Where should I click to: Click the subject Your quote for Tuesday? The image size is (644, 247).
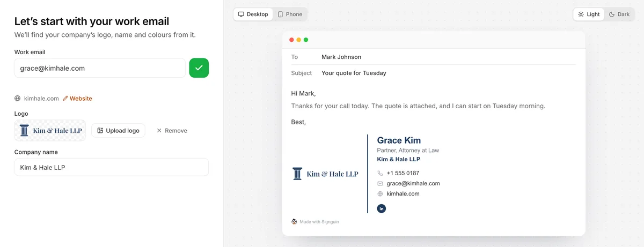pos(354,73)
